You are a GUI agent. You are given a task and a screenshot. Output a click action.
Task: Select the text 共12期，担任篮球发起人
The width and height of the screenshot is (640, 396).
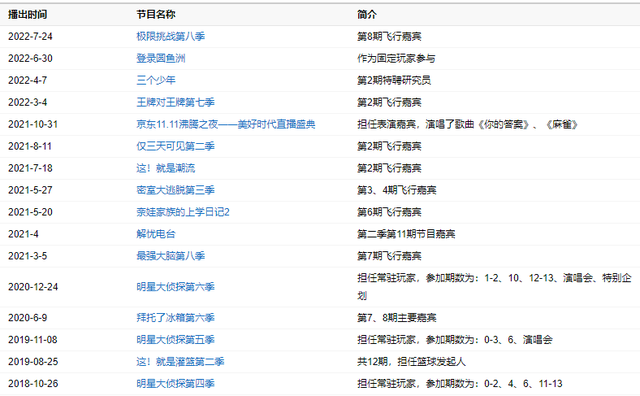pos(411,362)
